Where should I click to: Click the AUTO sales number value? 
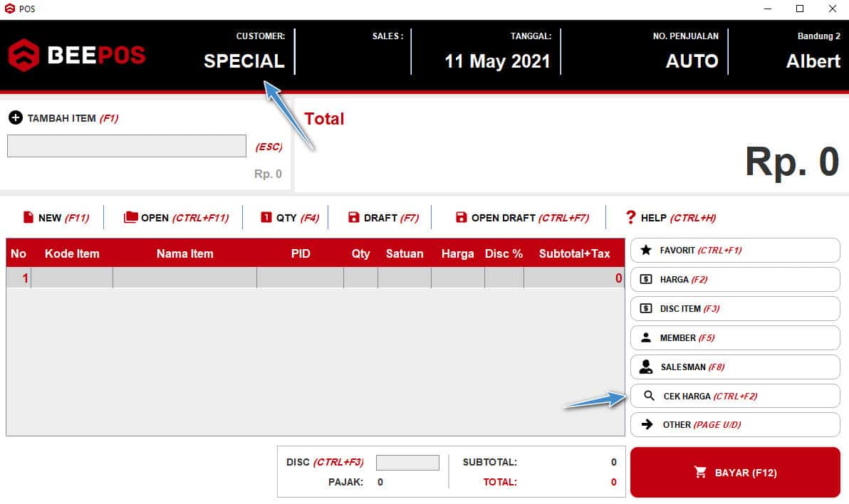[692, 61]
